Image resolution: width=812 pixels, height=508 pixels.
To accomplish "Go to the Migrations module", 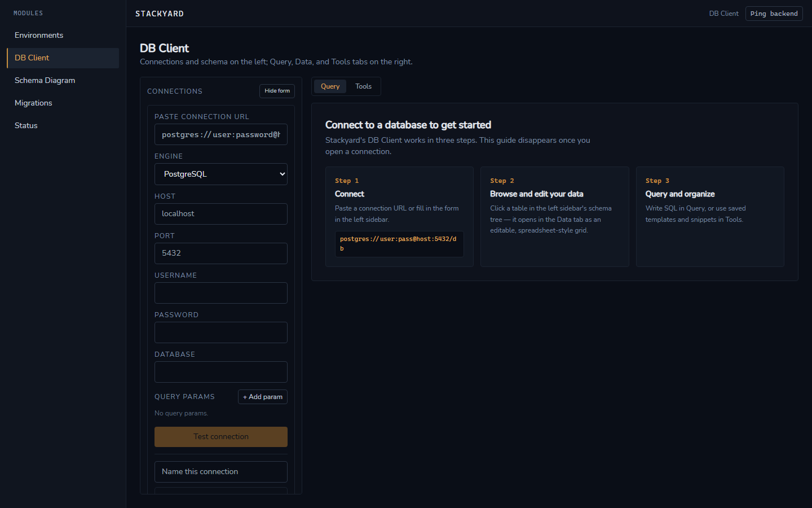I will tap(63, 103).
